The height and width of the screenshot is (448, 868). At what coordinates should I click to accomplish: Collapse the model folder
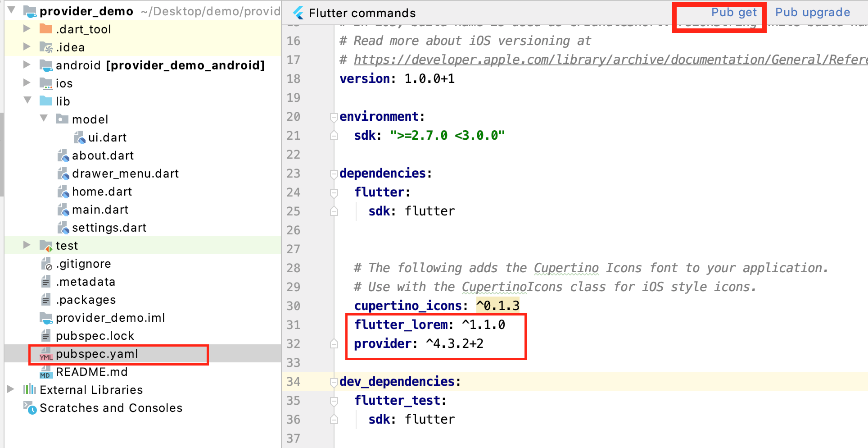[x=43, y=118]
